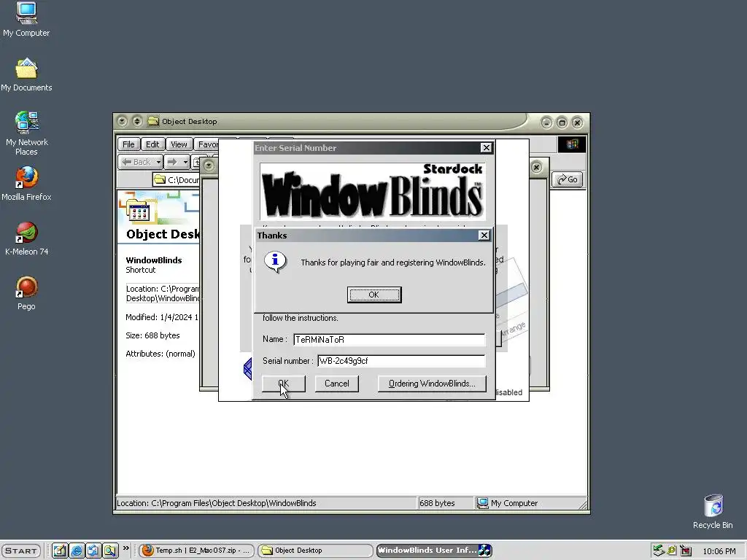Click OK in Enter Serial Number dialog
This screenshot has width=747, height=560.
click(284, 384)
